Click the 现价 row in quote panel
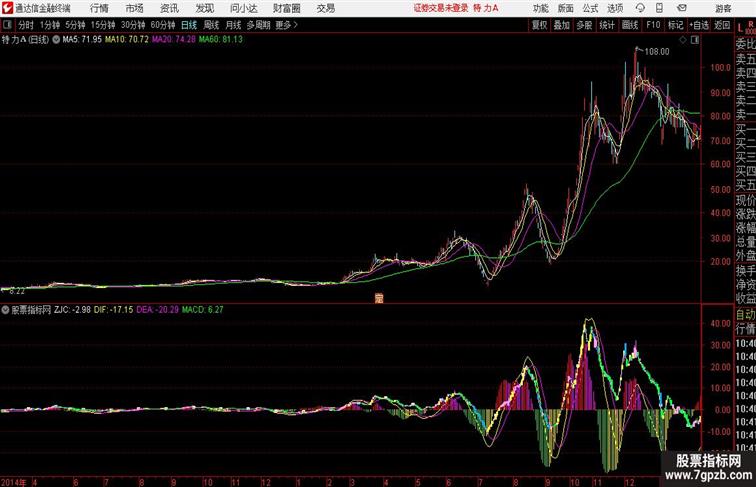The height and width of the screenshot is (487, 756). click(x=745, y=200)
